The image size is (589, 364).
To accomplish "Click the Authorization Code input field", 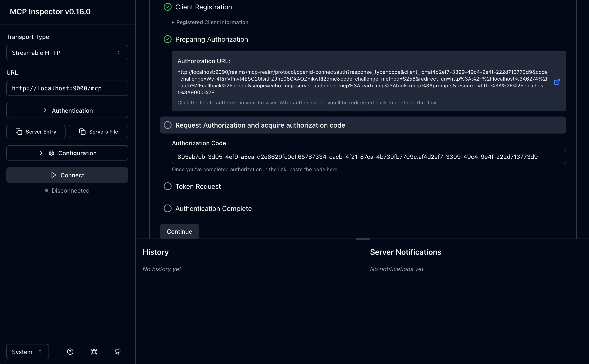I will click(x=369, y=157).
